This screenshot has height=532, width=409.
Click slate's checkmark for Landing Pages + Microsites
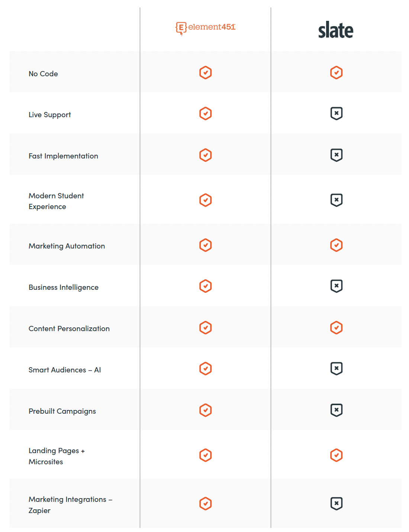tap(336, 455)
